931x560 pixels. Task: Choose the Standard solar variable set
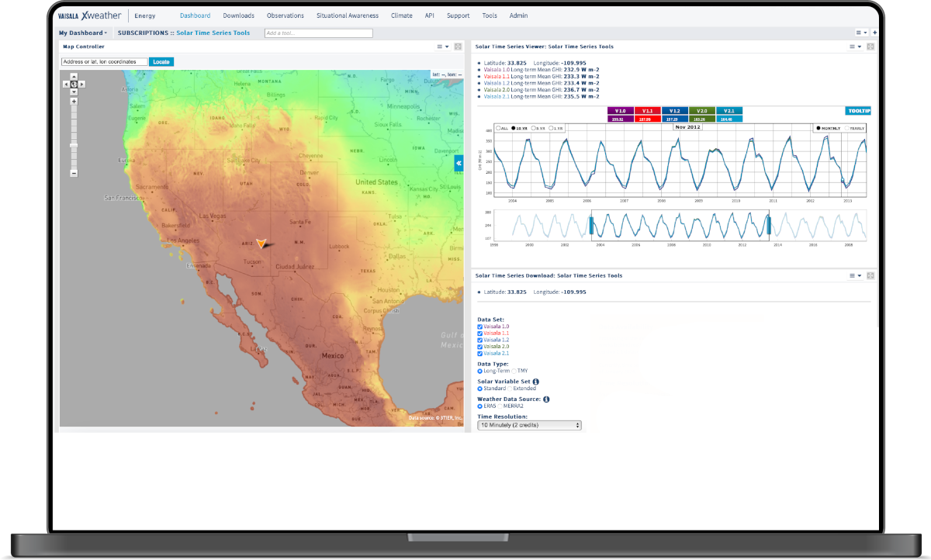[x=479, y=389]
